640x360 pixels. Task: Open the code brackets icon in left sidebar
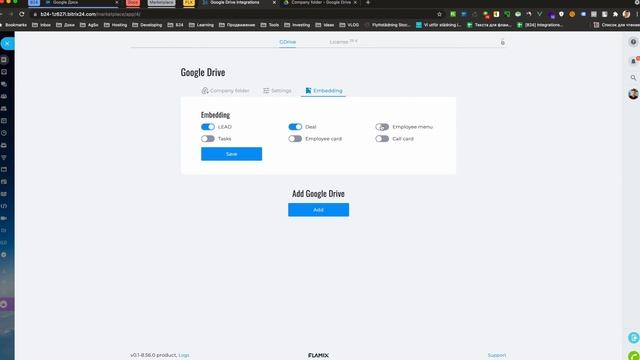pos(4,206)
